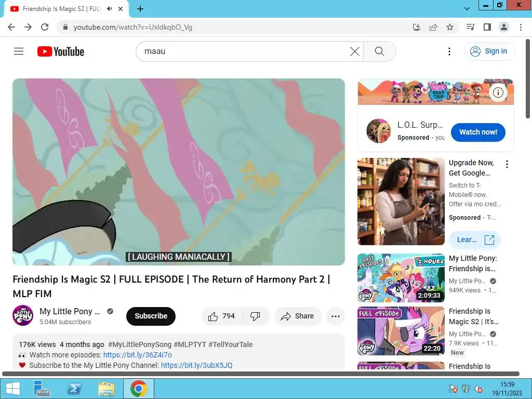Subscribe to My Little Pony channel
The width and height of the screenshot is (532, 399).
[151, 316]
